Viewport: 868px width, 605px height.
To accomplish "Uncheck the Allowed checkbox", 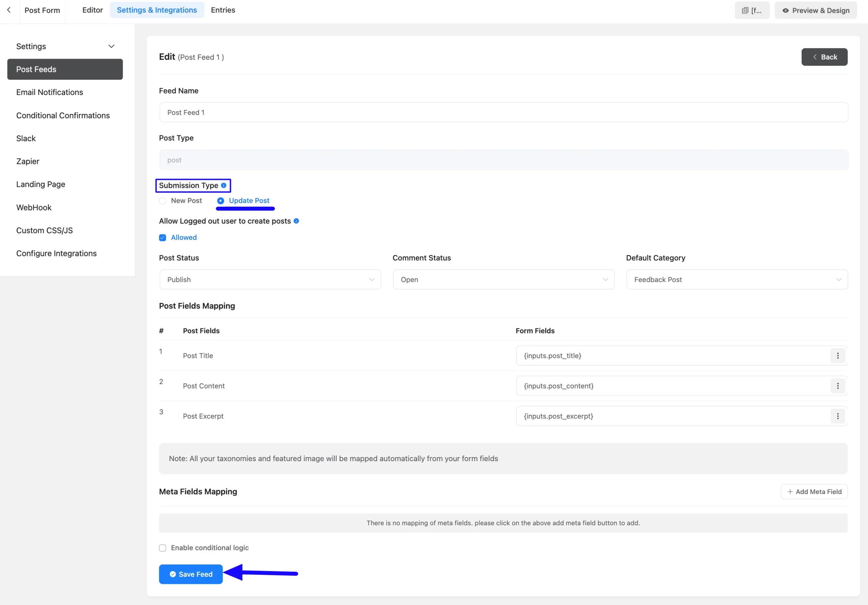I will pos(162,238).
